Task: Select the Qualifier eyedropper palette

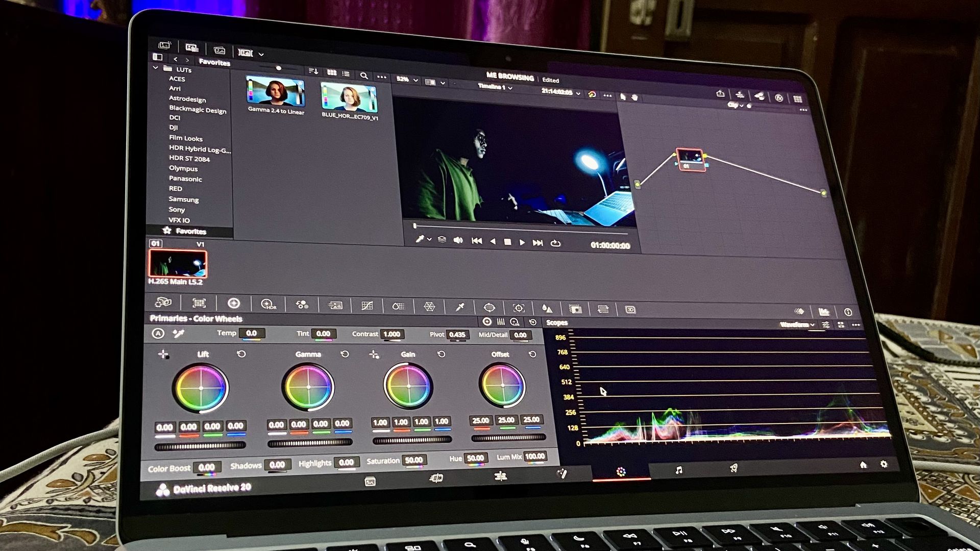Action: pos(460,307)
